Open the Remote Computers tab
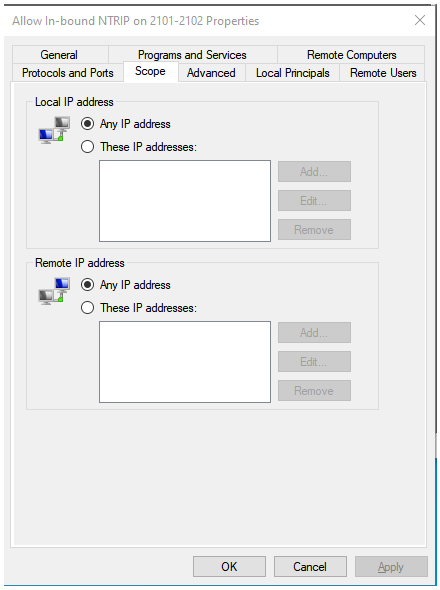The height and width of the screenshot is (590, 440). pyautogui.click(x=352, y=55)
